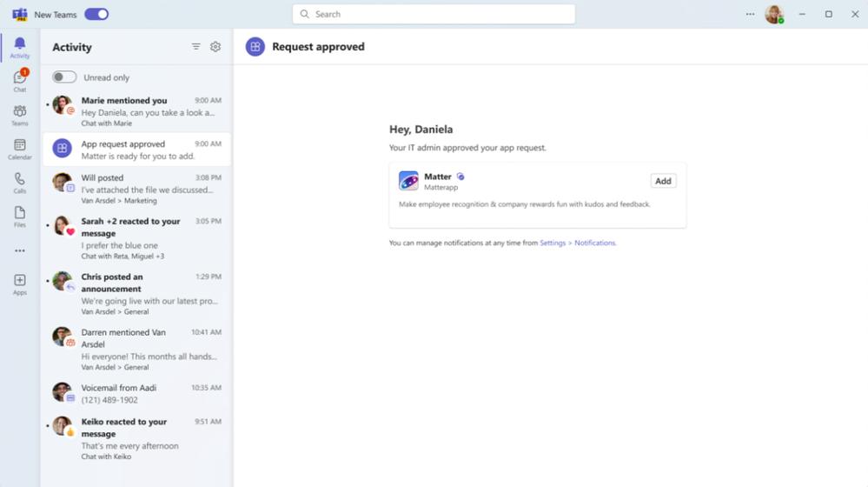Image resolution: width=868 pixels, height=487 pixels.
Task: Click the App request approved grid icon
Action: (x=62, y=149)
